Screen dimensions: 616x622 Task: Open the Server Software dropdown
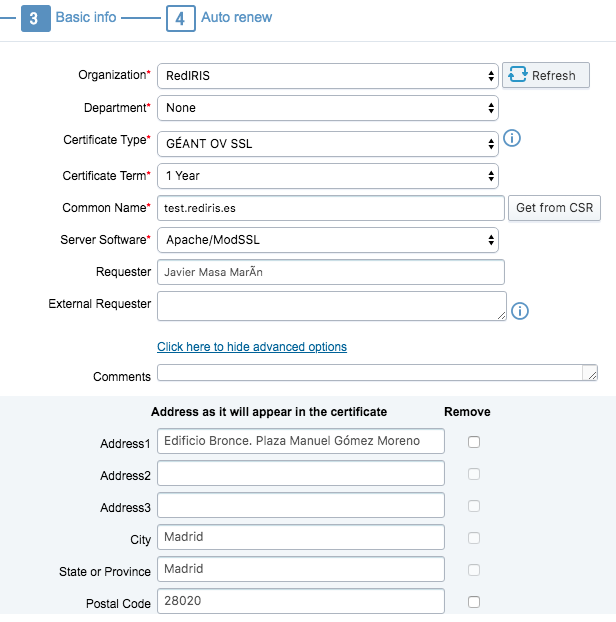(327, 240)
